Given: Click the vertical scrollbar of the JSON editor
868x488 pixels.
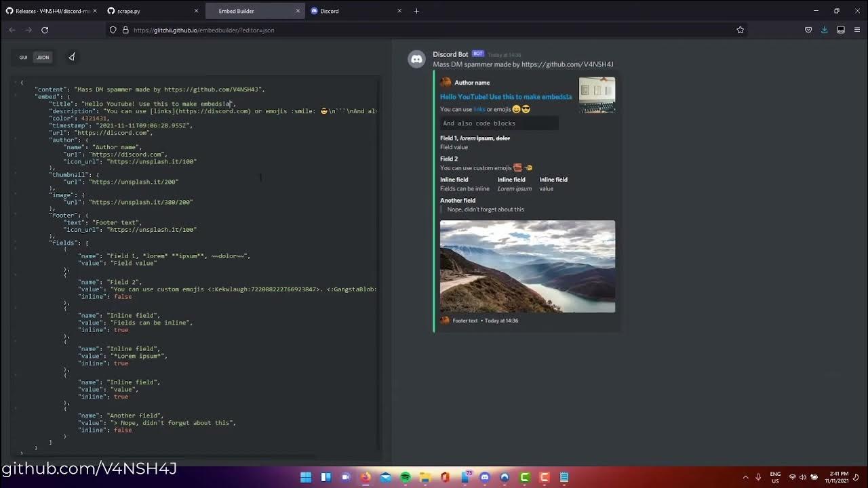Looking at the screenshot, I should click(378, 264).
